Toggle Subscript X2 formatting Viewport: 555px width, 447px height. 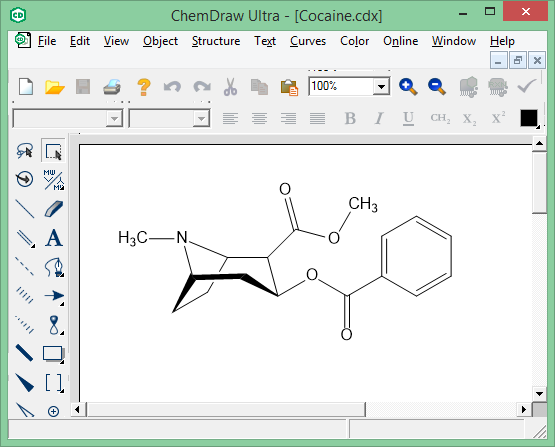coord(469,119)
